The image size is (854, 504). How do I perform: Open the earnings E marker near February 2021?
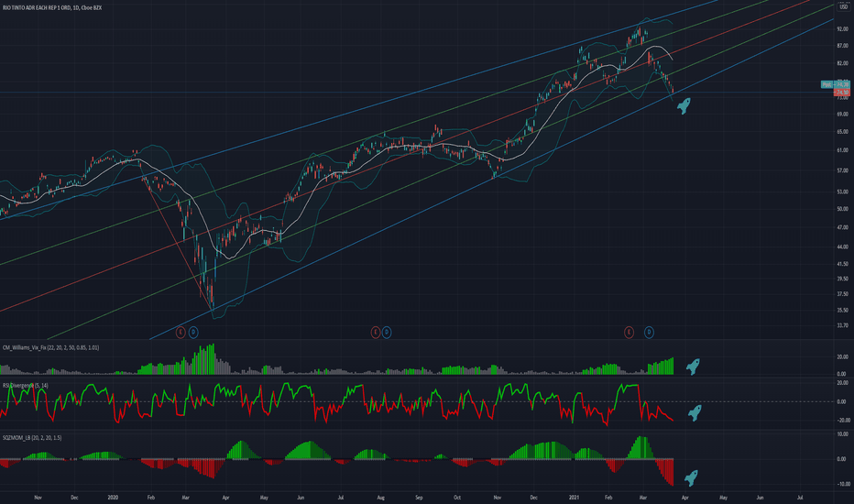[629, 332]
